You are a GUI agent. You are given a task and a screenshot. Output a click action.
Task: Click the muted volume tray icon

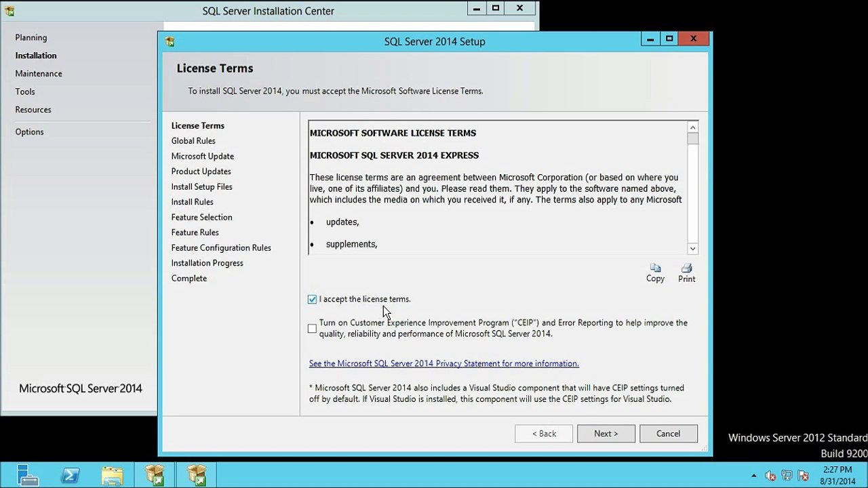(770, 475)
